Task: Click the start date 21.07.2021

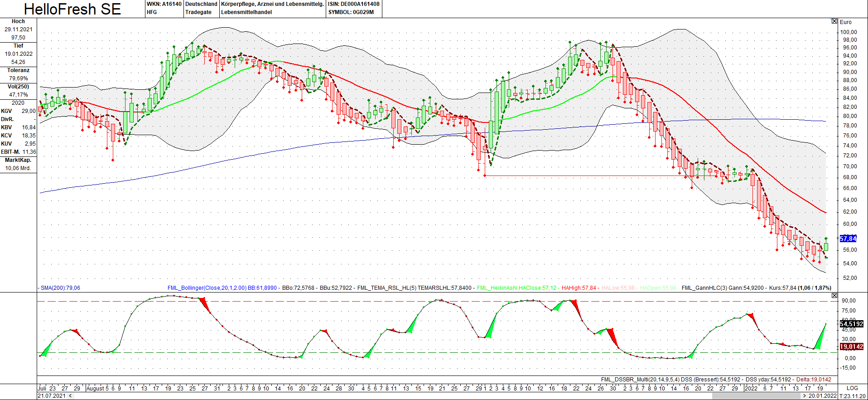Action: click(x=52, y=396)
